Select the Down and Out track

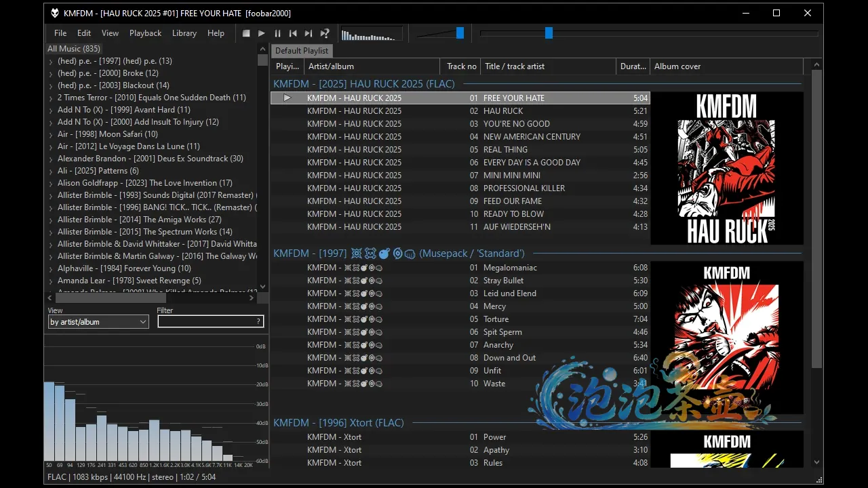460,357
